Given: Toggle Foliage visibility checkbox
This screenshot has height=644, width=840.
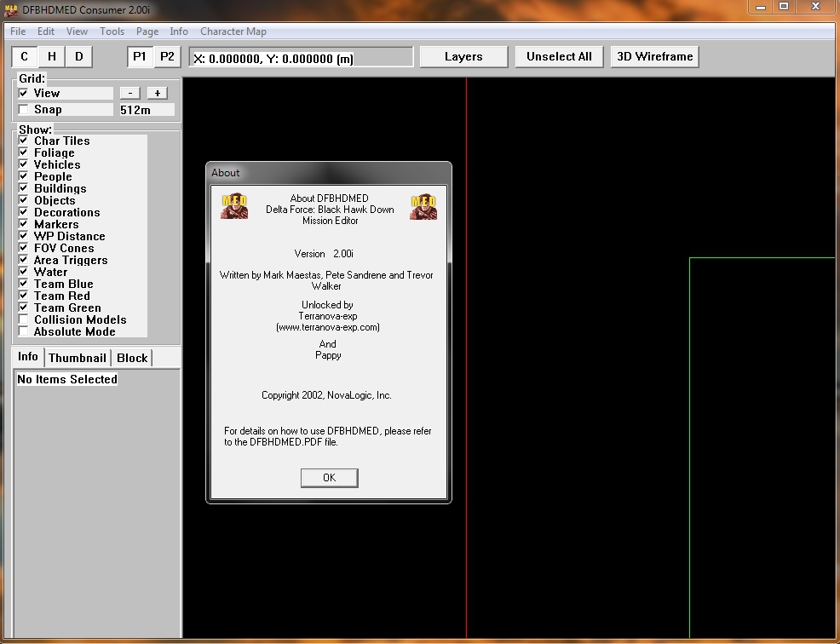Looking at the screenshot, I should tap(23, 152).
